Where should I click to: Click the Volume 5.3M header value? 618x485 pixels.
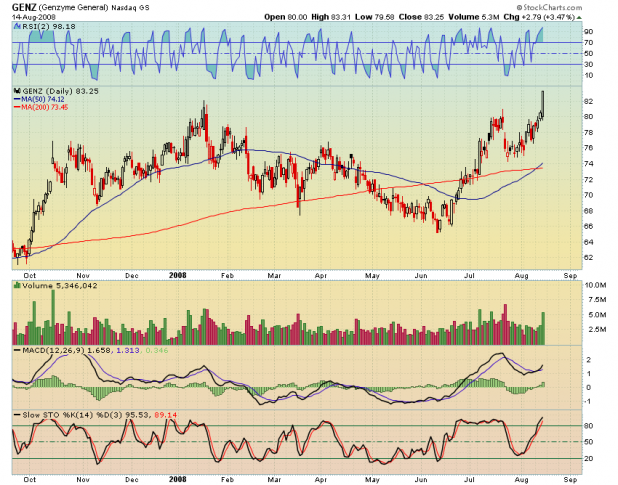pos(474,17)
